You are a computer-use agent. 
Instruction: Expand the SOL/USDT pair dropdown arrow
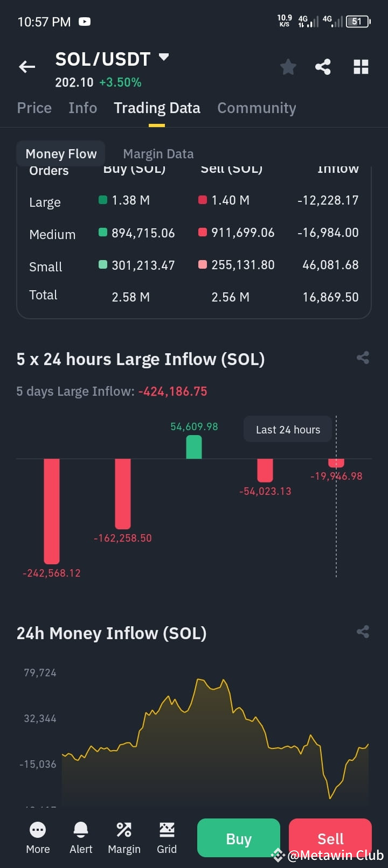point(164,57)
